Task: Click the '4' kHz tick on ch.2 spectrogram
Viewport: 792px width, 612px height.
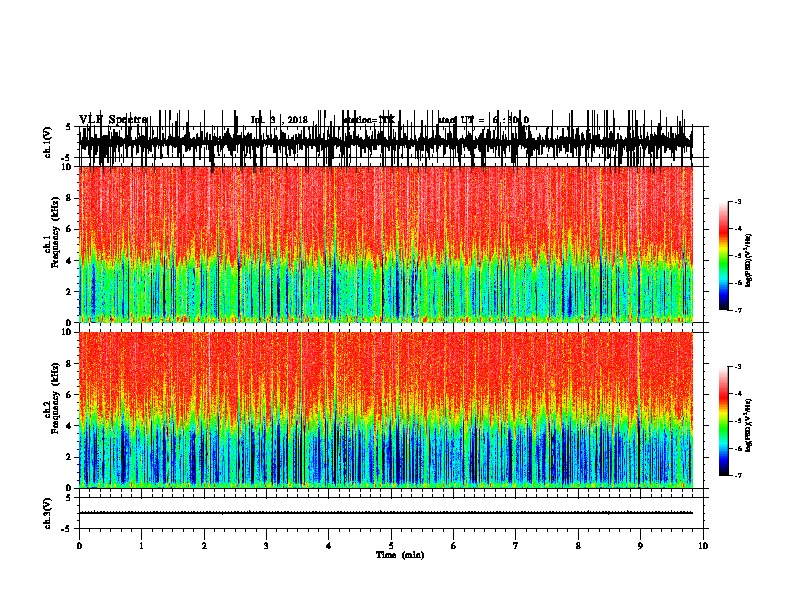Action: coord(69,426)
